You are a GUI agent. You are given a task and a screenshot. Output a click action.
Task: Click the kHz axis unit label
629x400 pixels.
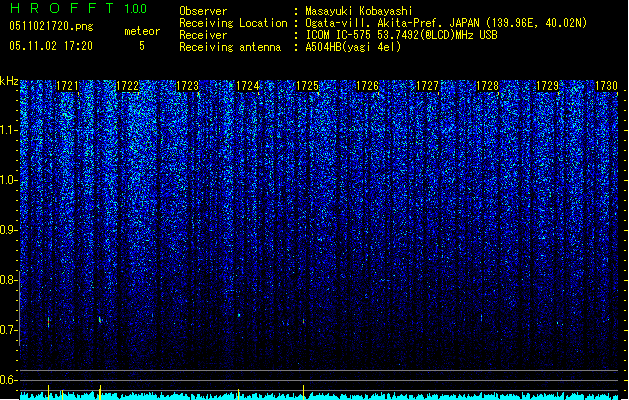pyautogui.click(x=9, y=81)
